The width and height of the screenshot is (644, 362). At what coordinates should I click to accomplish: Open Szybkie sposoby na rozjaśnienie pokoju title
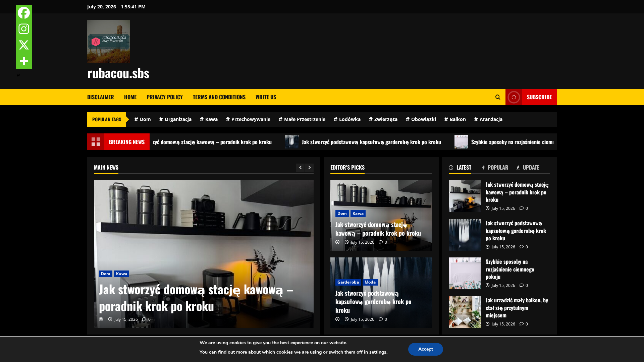(x=510, y=269)
